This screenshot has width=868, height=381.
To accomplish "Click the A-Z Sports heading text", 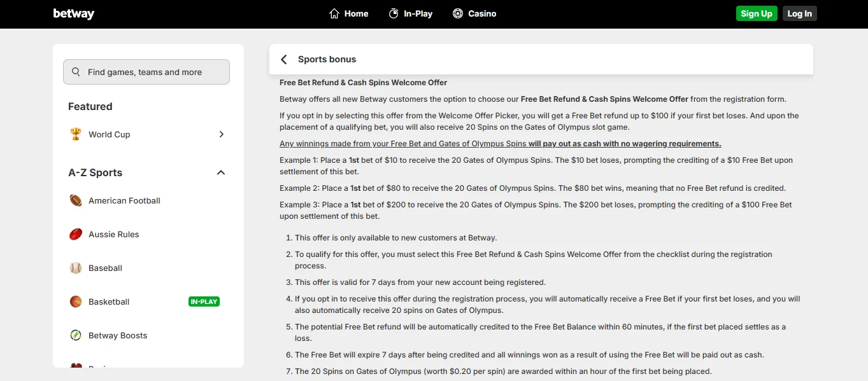I will click(x=96, y=172).
